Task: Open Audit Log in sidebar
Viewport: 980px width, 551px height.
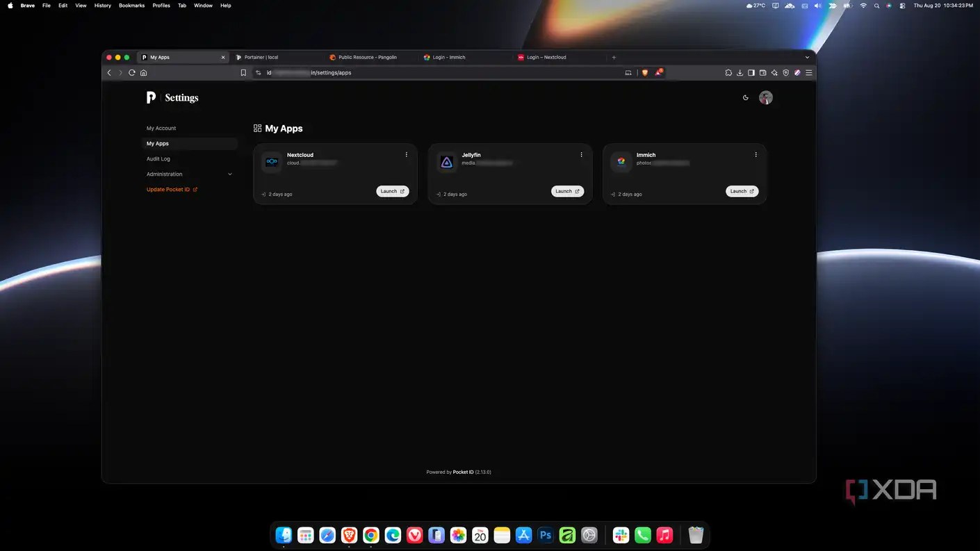Action: 158,159
